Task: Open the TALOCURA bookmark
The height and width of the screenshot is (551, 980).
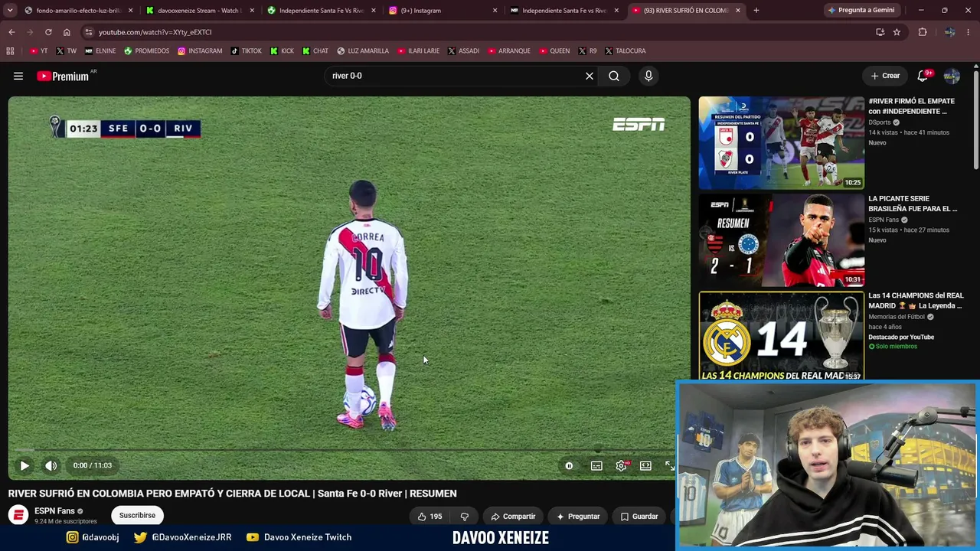Action: (626, 51)
